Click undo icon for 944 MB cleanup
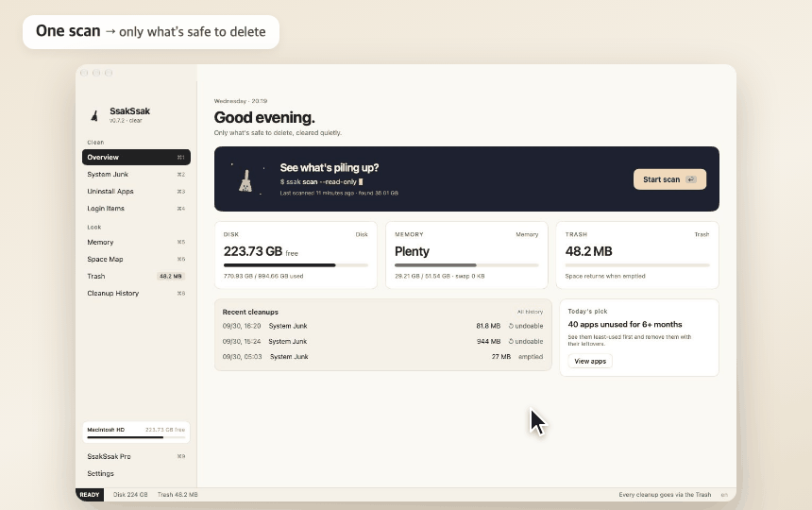 pyautogui.click(x=511, y=341)
